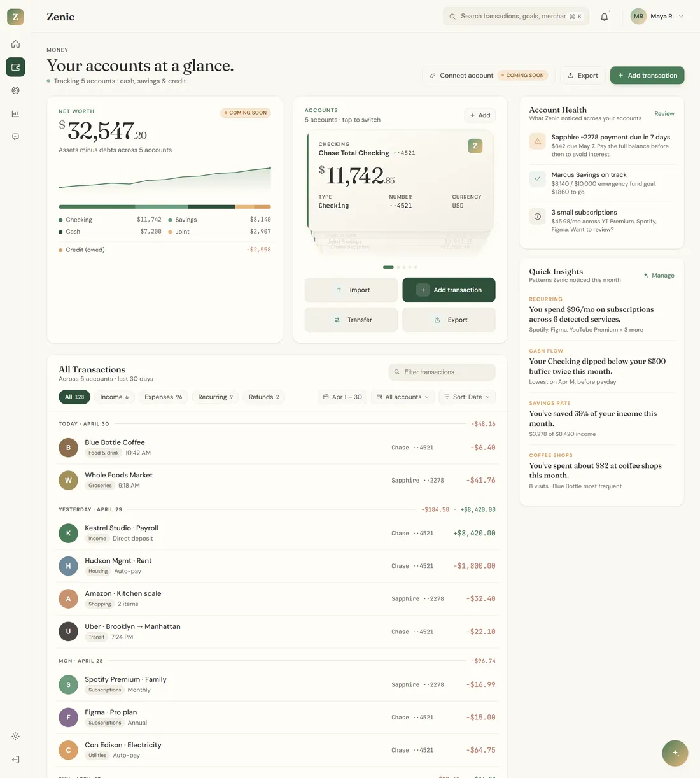
Task: Open the goals target icon in the sidebar
Action: tap(15, 90)
